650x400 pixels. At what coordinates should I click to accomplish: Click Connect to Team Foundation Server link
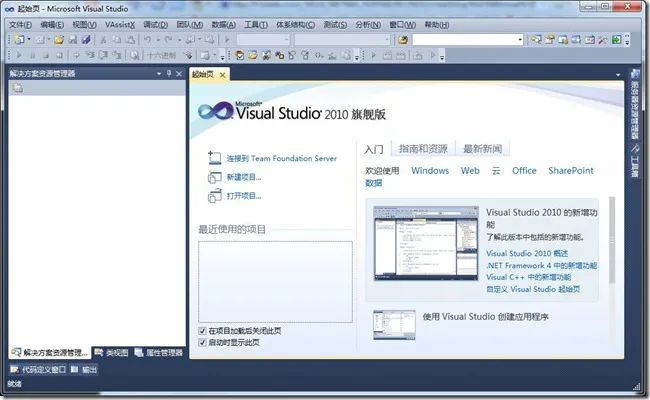[x=281, y=158]
